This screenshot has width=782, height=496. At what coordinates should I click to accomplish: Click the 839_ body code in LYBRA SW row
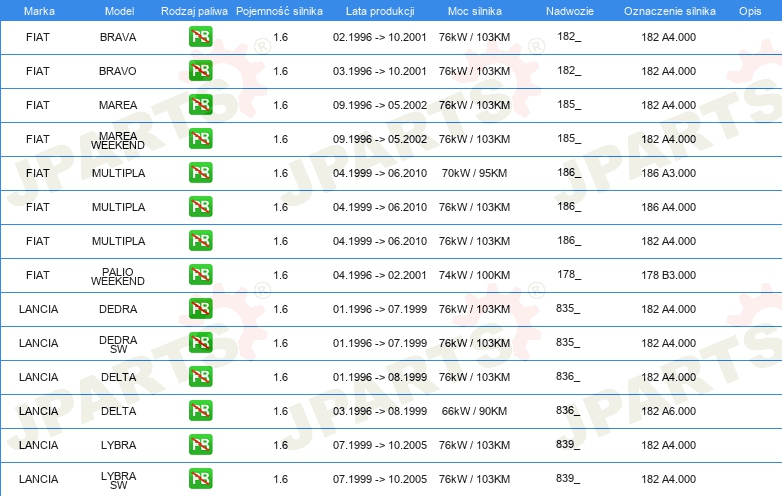(x=568, y=478)
